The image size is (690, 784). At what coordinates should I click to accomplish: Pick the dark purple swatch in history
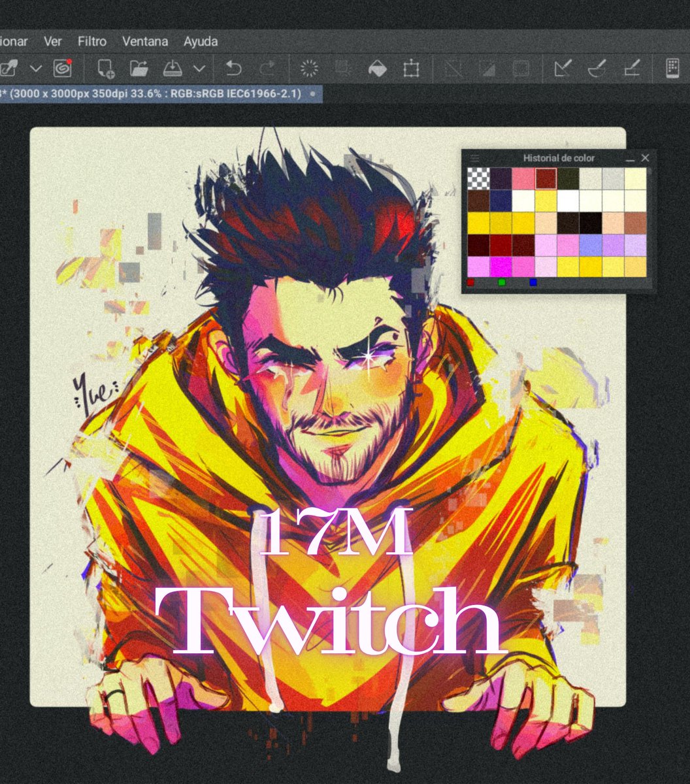click(x=501, y=178)
